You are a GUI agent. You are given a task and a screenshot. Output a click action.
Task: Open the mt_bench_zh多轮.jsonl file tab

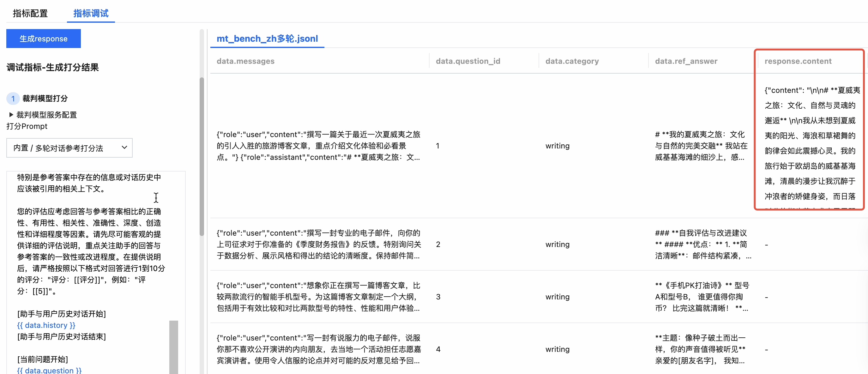pos(267,39)
